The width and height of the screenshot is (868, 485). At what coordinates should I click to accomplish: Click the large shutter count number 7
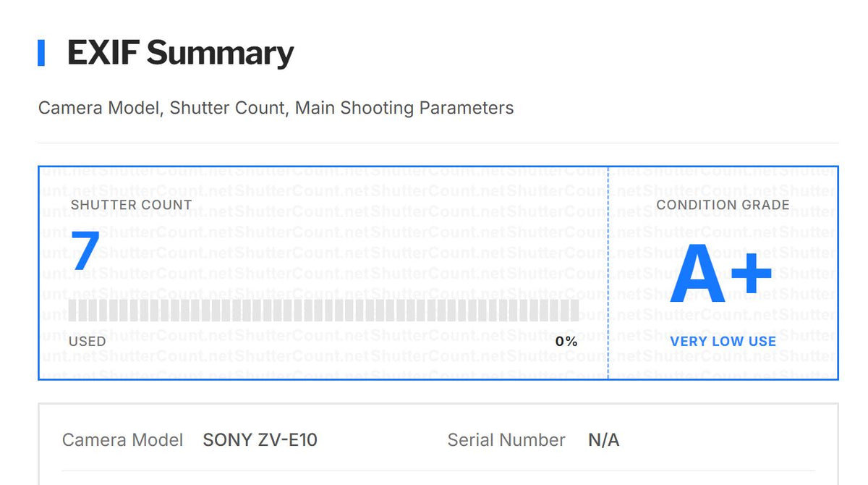click(x=85, y=251)
